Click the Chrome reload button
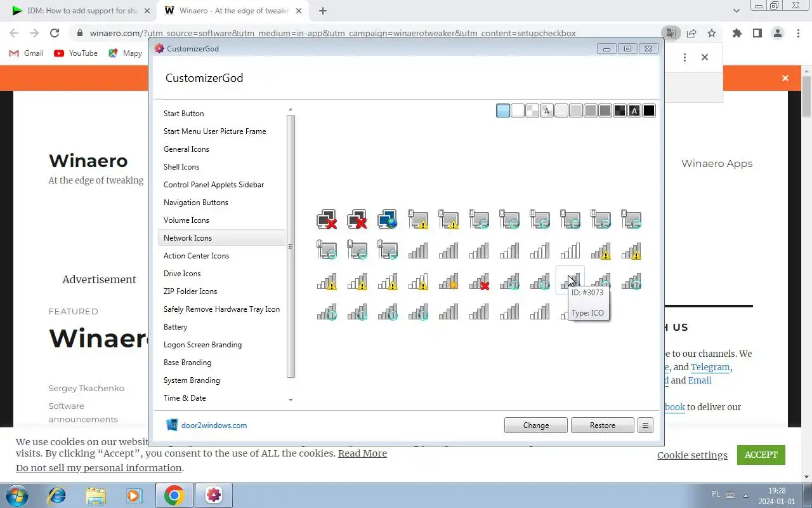The image size is (812, 508). click(x=55, y=33)
